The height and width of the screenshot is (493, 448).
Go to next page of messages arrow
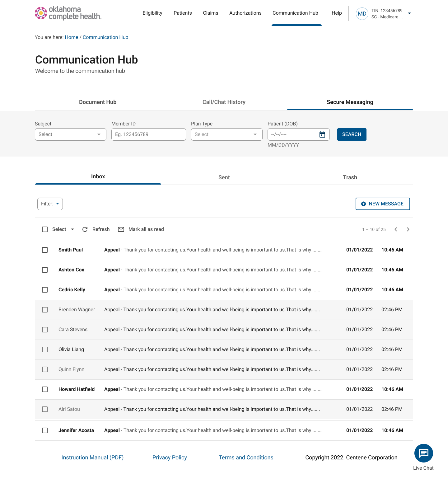click(x=408, y=229)
